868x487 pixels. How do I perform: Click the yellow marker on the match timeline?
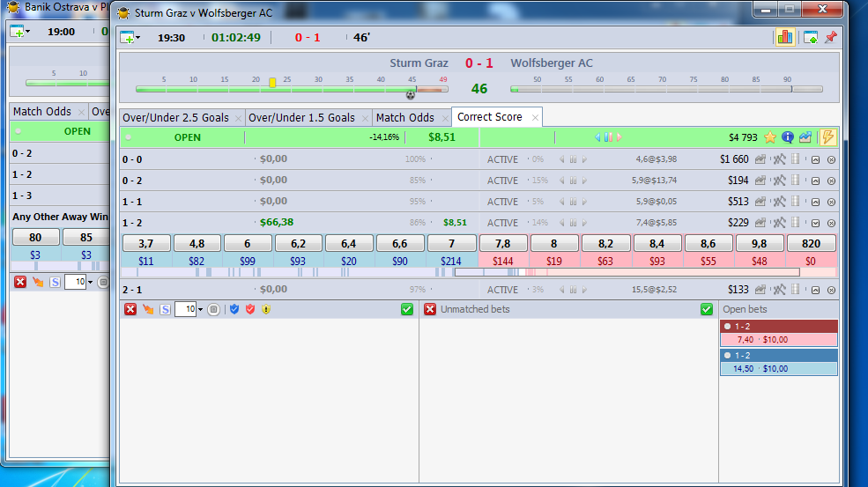tap(272, 83)
